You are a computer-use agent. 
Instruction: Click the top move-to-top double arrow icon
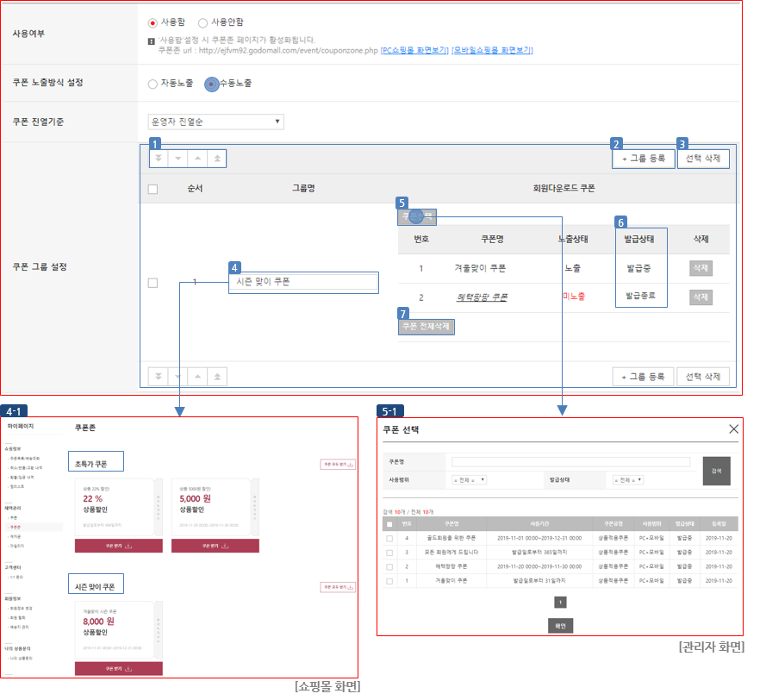(216, 159)
